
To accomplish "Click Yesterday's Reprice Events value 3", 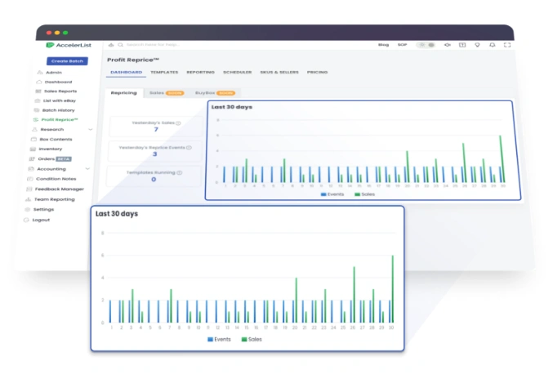I will [155, 154].
